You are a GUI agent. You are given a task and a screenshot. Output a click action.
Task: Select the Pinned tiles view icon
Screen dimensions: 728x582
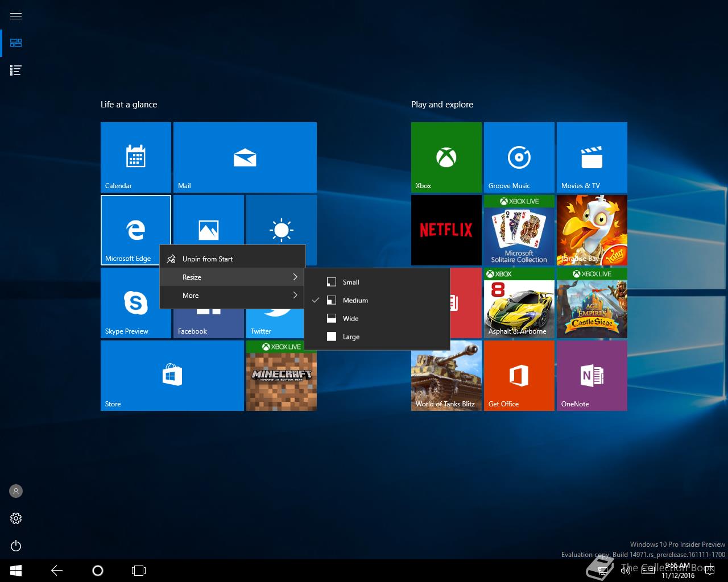16,43
